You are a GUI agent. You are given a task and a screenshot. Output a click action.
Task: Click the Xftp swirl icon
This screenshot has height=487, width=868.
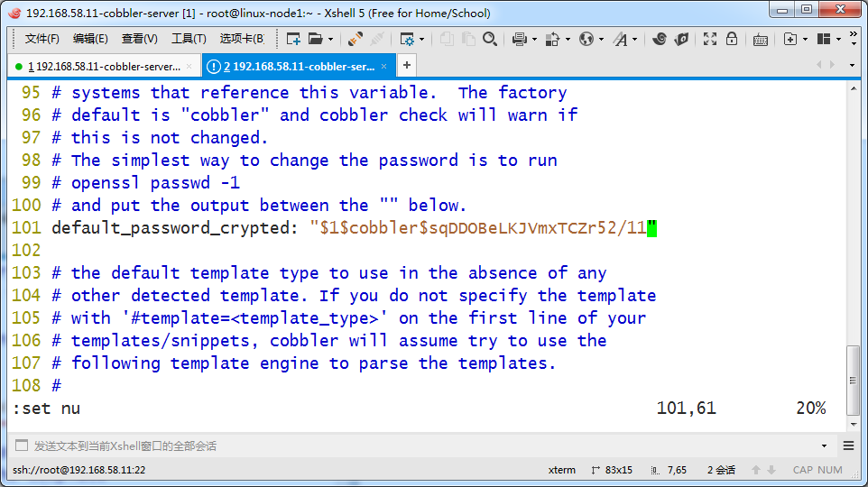pos(660,39)
